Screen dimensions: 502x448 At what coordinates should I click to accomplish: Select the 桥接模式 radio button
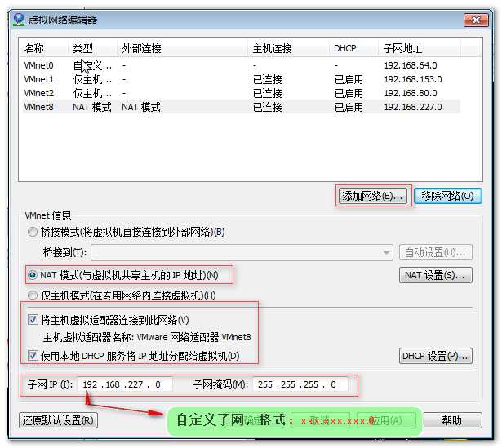point(33,232)
